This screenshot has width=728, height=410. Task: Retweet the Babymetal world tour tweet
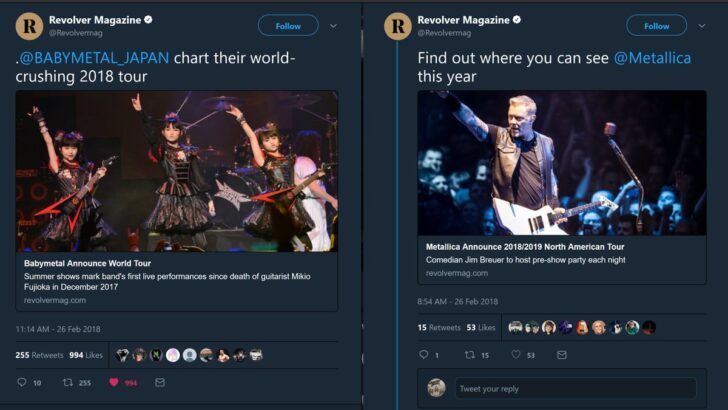click(68, 382)
